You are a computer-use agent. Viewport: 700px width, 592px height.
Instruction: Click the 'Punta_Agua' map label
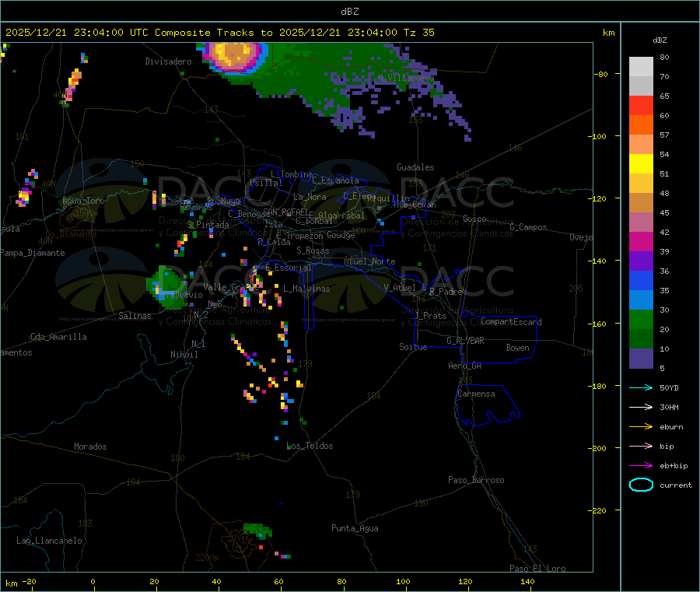click(x=355, y=528)
